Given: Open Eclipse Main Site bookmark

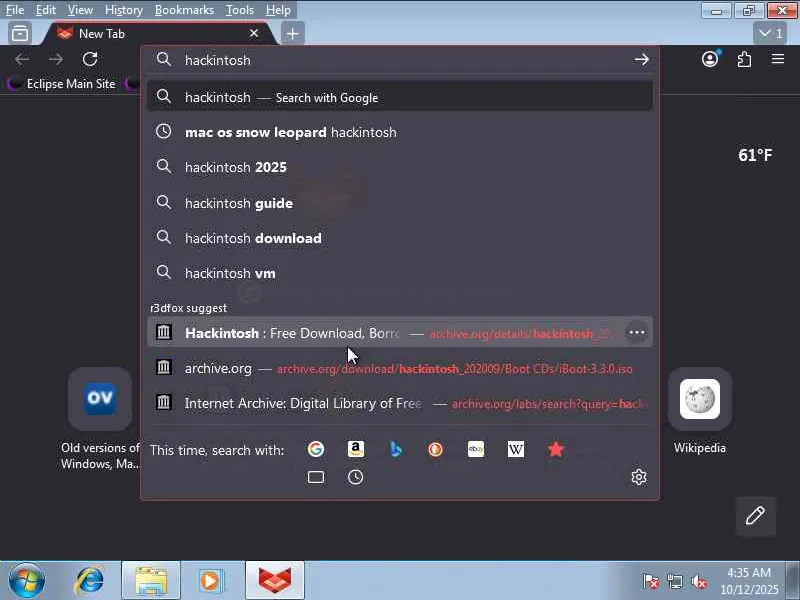Looking at the screenshot, I should click(x=62, y=84).
